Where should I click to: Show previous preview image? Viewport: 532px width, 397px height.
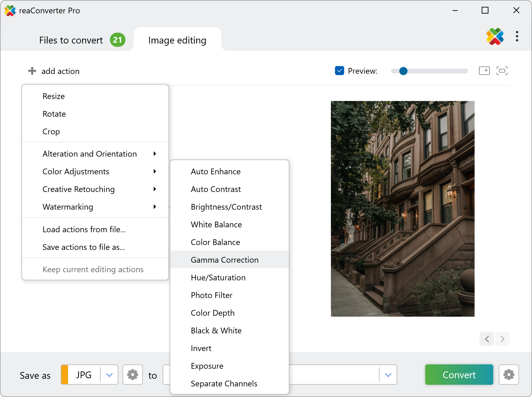pyautogui.click(x=487, y=339)
